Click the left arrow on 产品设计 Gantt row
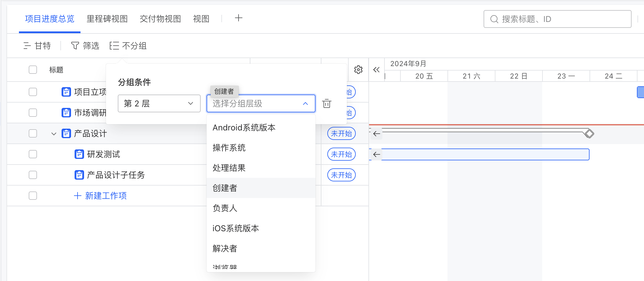The width and height of the screenshot is (644, 281). click(376, 134)
